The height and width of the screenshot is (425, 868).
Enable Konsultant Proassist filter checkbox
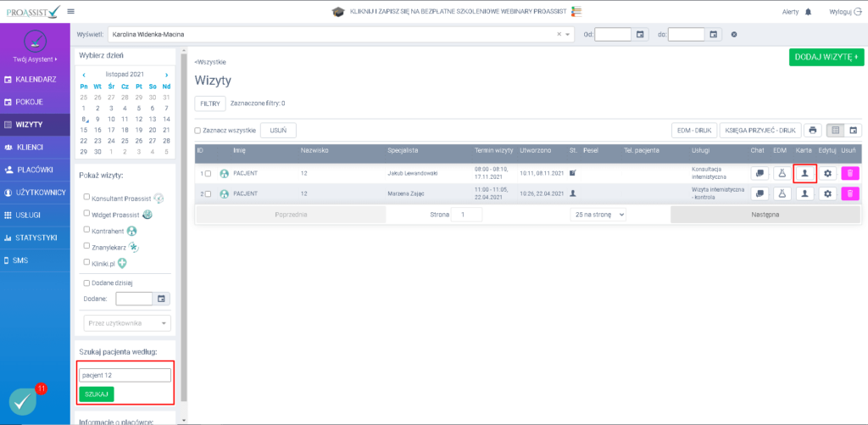coord(86,197)
